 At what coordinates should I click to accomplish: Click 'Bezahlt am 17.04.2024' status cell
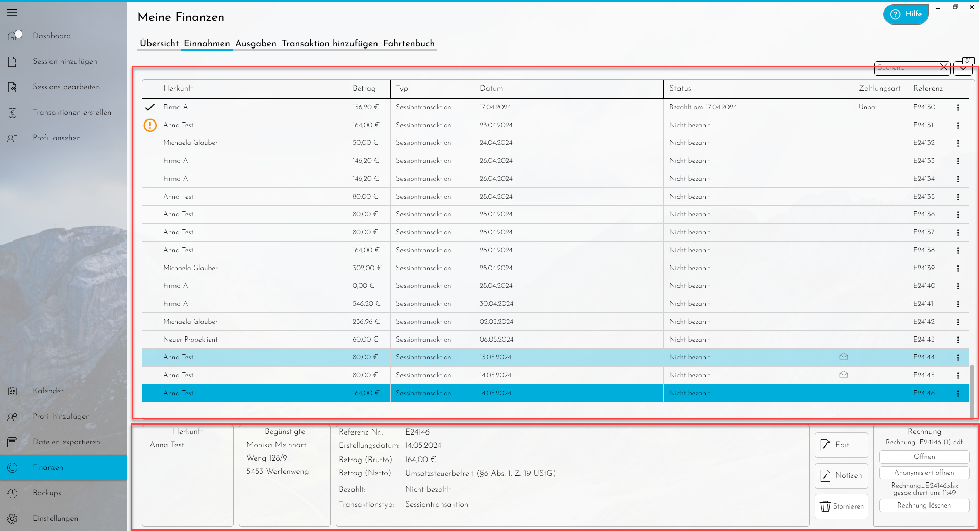[x=759, y=107]
